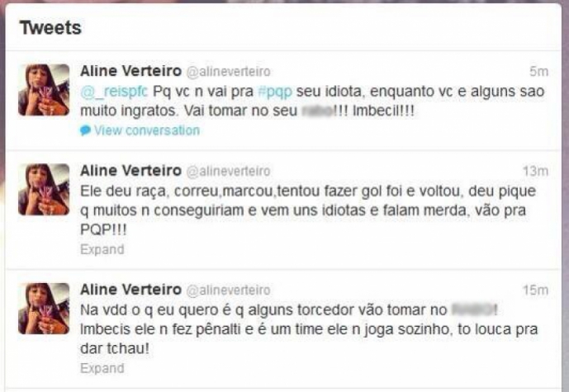Open the @_reispfc mention
This screenshot has height=392, width=569.
point(114,92)
